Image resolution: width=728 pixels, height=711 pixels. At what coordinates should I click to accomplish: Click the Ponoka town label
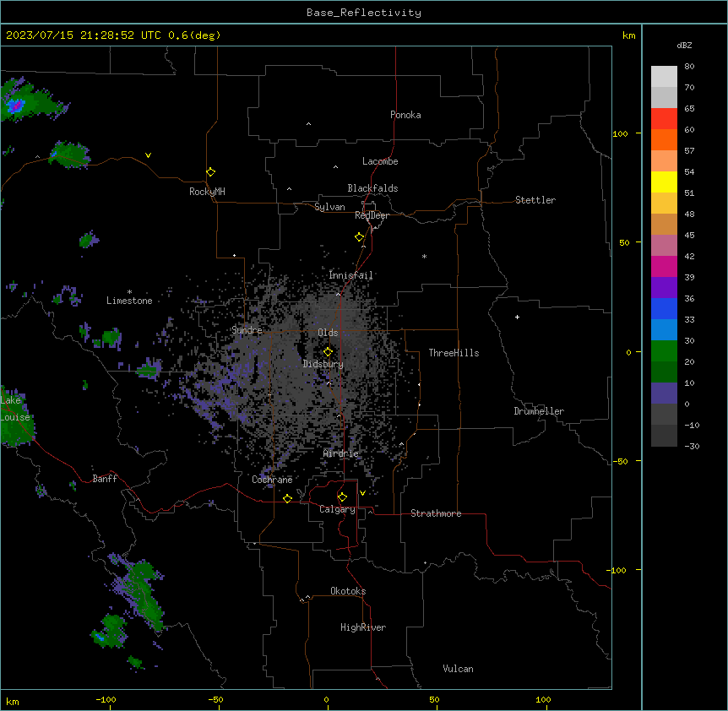click(x=405, y=115)
